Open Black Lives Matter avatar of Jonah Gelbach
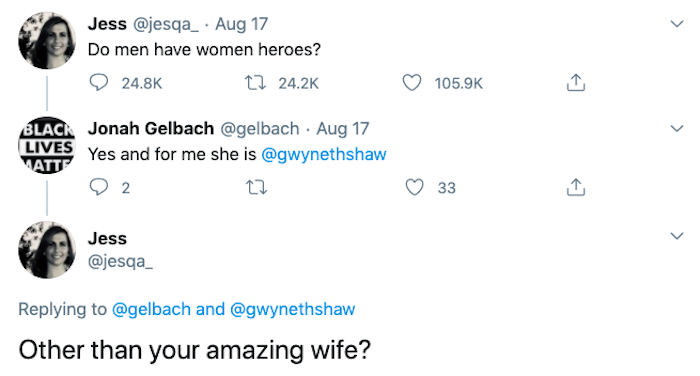Image resolution: width=700 pixels, height=376 pixels. [47, 145]
